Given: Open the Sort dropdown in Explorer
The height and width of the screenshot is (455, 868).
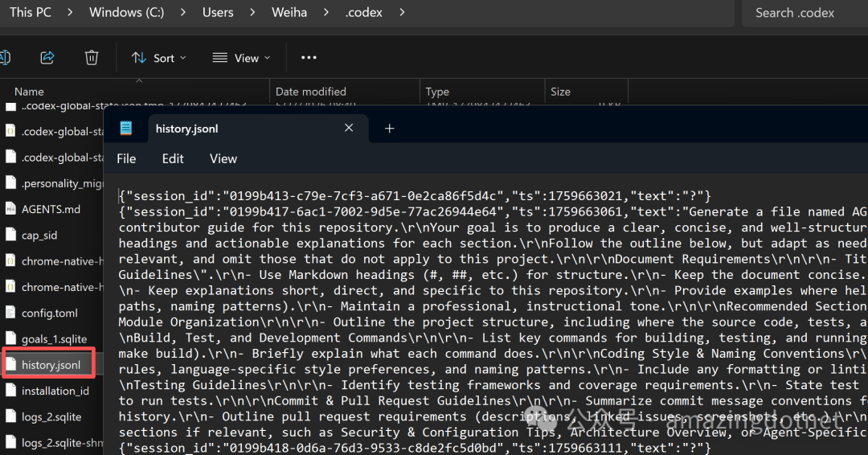Looking at the screenshot, I should click(159, 58).
